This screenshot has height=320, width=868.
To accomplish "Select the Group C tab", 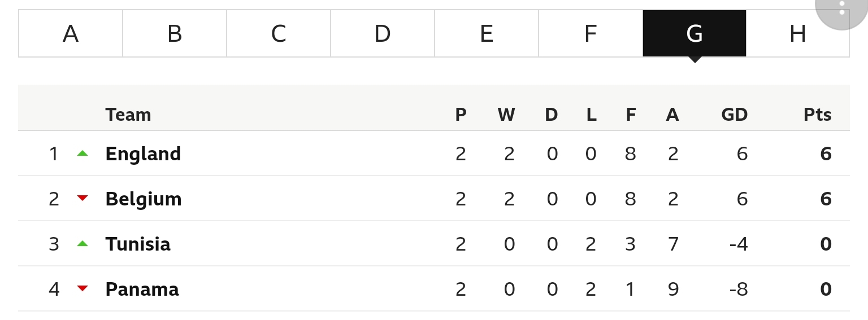I will click(279, 33).
